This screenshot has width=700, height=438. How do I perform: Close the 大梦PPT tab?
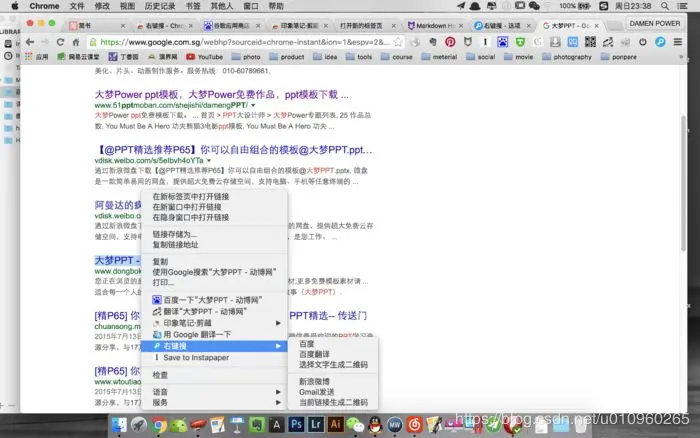coord(596,26)
